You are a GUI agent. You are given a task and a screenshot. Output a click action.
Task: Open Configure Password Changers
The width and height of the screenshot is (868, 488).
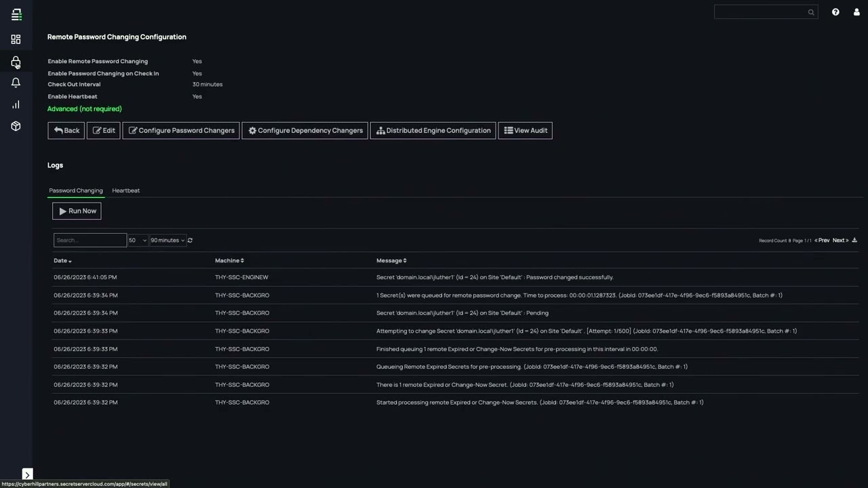pos(181,131)
